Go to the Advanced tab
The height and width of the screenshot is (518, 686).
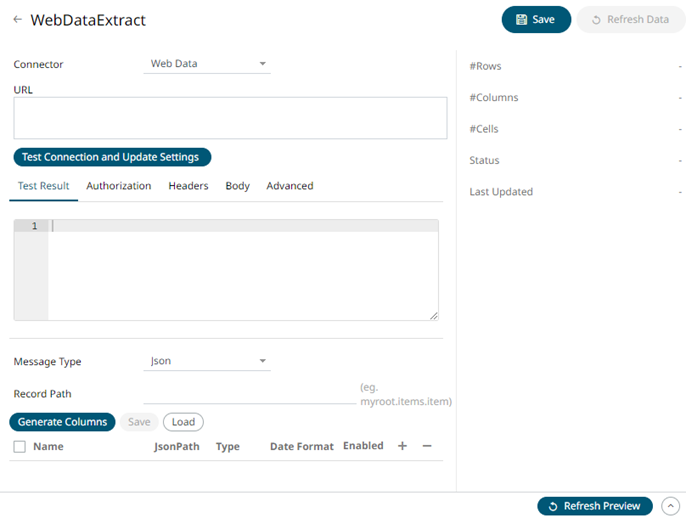(289, 186)
